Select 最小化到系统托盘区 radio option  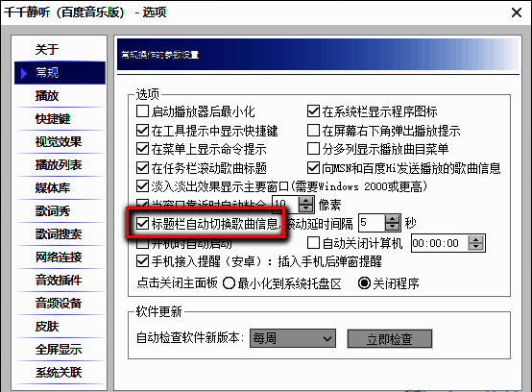click(229, 283)
